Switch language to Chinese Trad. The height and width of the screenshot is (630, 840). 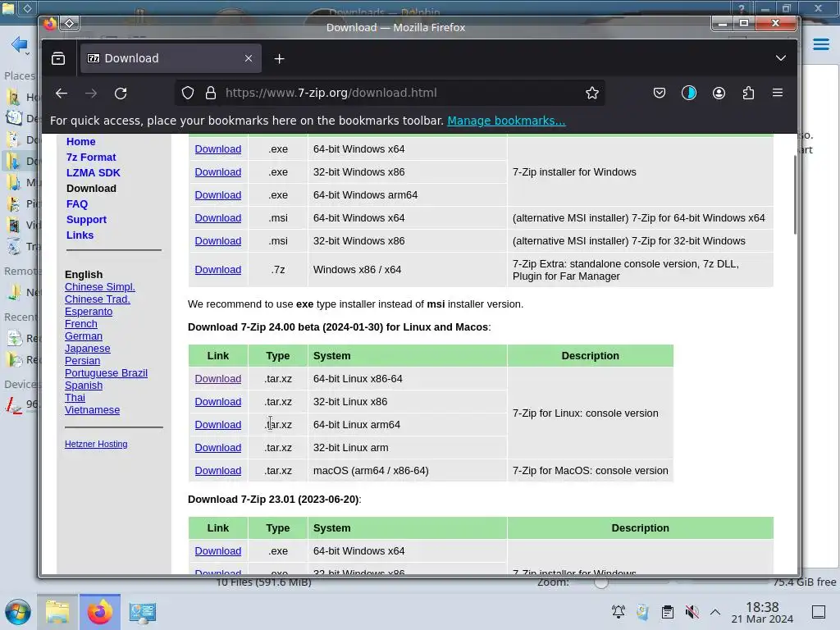coord(98,299)
